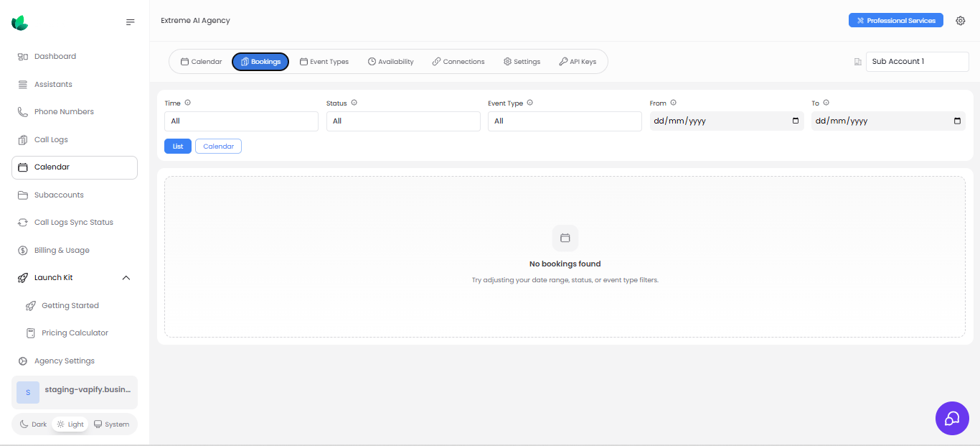Open Call Logs Sync Status page
This screenshot has height=446, width=980.
click(75, 223)
